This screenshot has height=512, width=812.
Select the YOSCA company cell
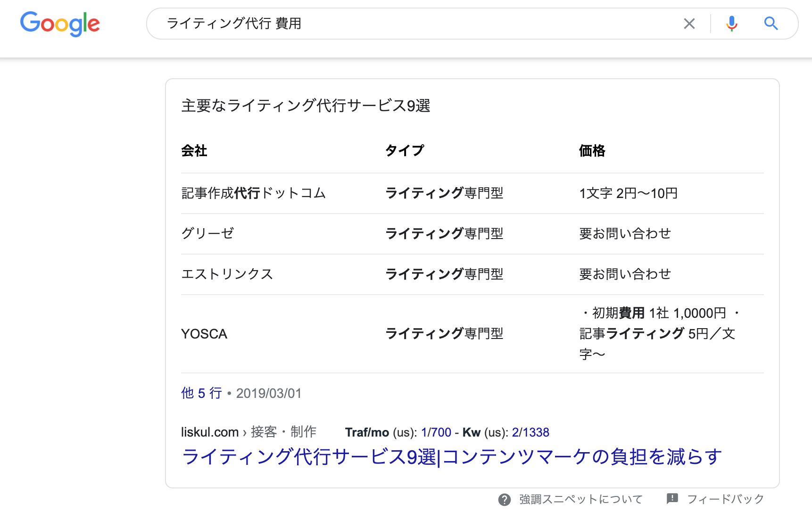coord(204,334)
